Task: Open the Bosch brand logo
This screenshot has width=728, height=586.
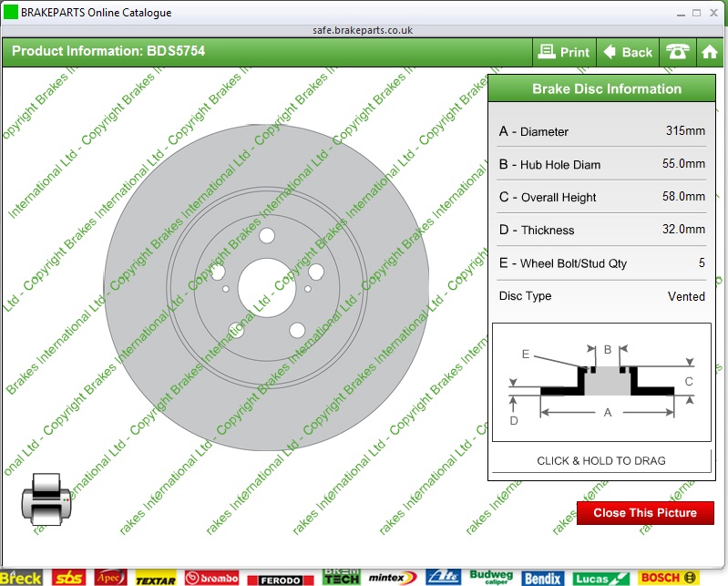Action: (667, 578)
